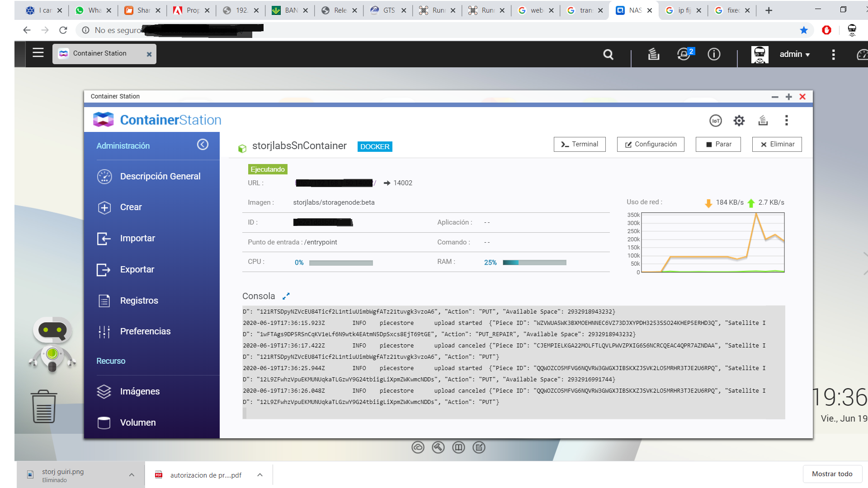Viewport: 868px width, 488px height.
Task: Open Container Station more options menu
Action: pos(786,121)
